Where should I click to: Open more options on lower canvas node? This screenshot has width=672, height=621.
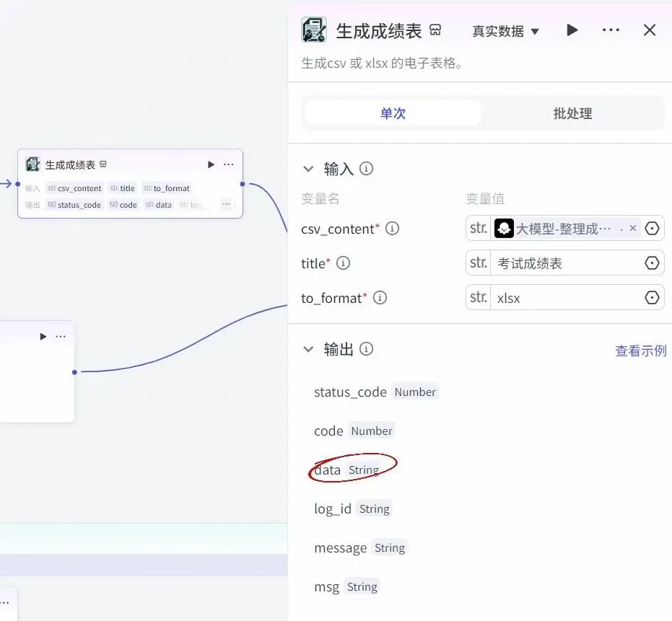[x=61, y=337]
